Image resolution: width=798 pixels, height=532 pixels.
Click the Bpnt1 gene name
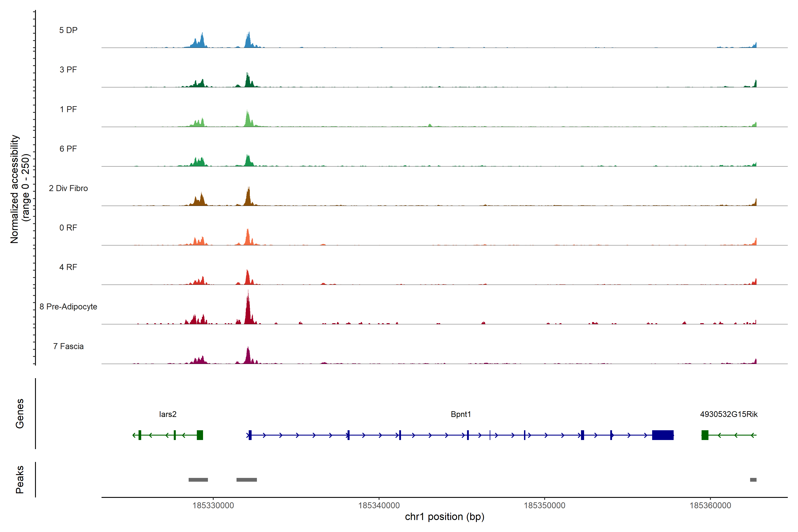tap(461, 414)
